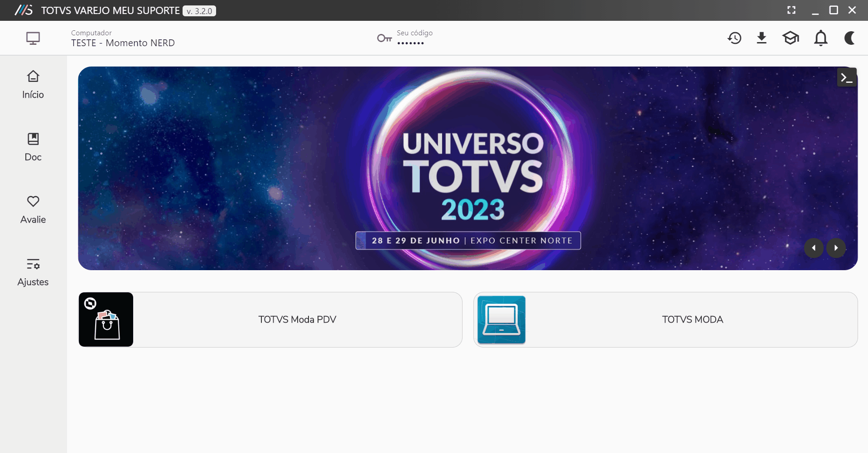Go to next banner slide
Image resolution: width=868 pixels, height=453 pixels.
tap(836, 248)
